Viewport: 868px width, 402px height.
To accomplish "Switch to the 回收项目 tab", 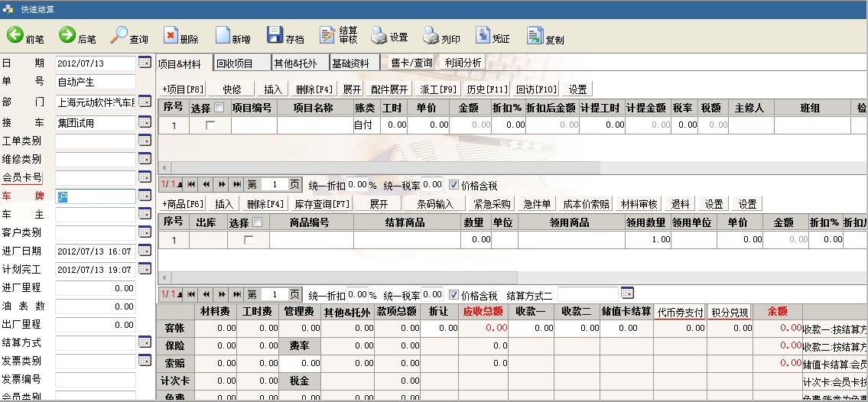I will pyautogui.click(x=234, y=63).
